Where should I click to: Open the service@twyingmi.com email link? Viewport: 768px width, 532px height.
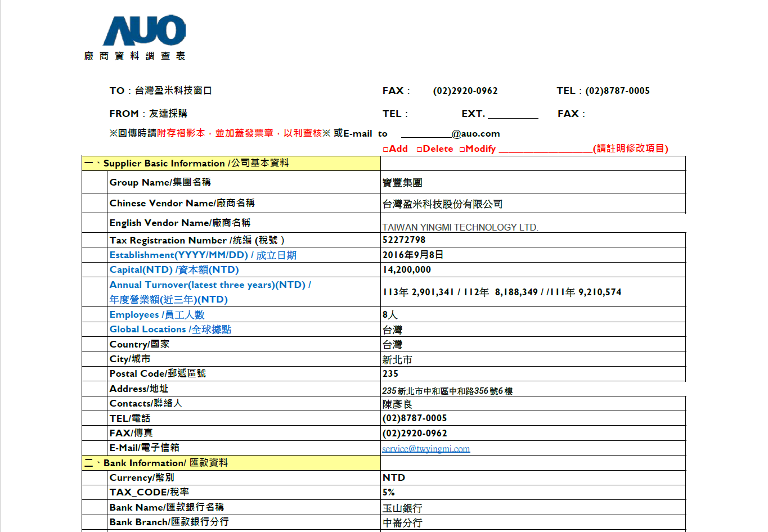tap(425, 449)
